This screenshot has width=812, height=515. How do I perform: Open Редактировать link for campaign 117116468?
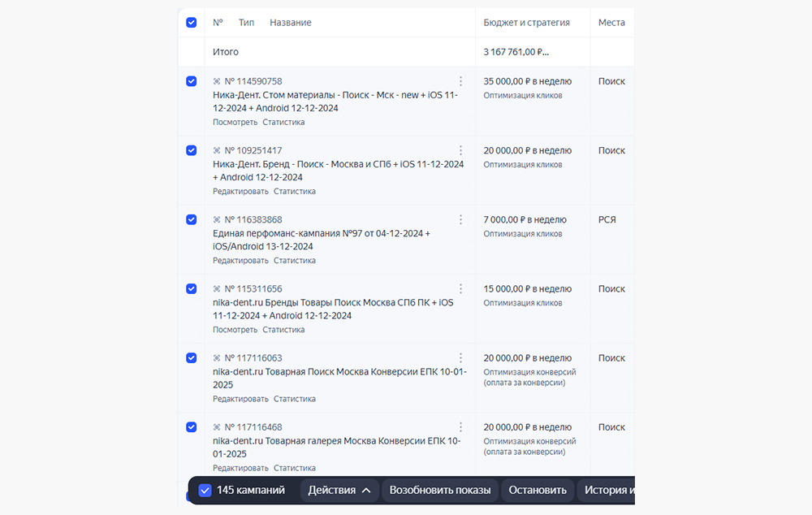240,468
